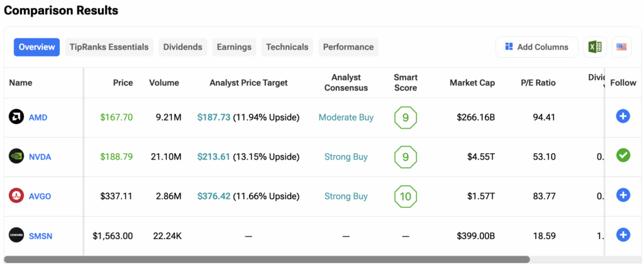Follow SMSN with the plus button

623,235
